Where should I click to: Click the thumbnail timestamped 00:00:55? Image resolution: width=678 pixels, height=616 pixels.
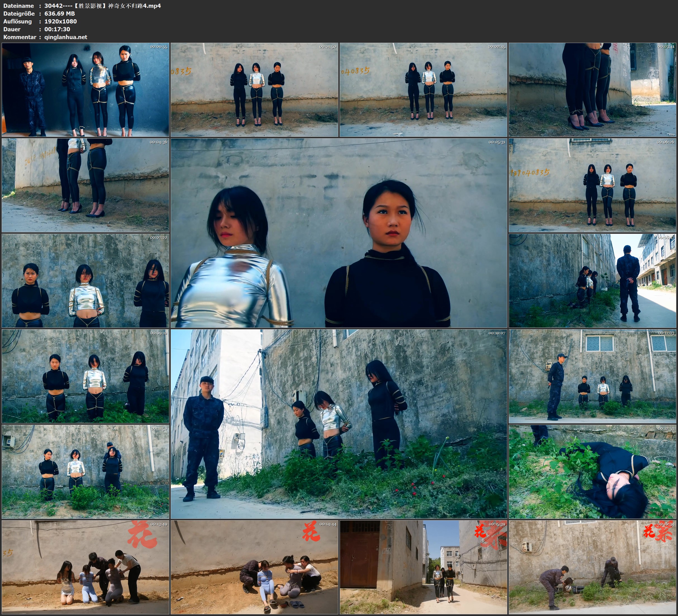(85, 90)
